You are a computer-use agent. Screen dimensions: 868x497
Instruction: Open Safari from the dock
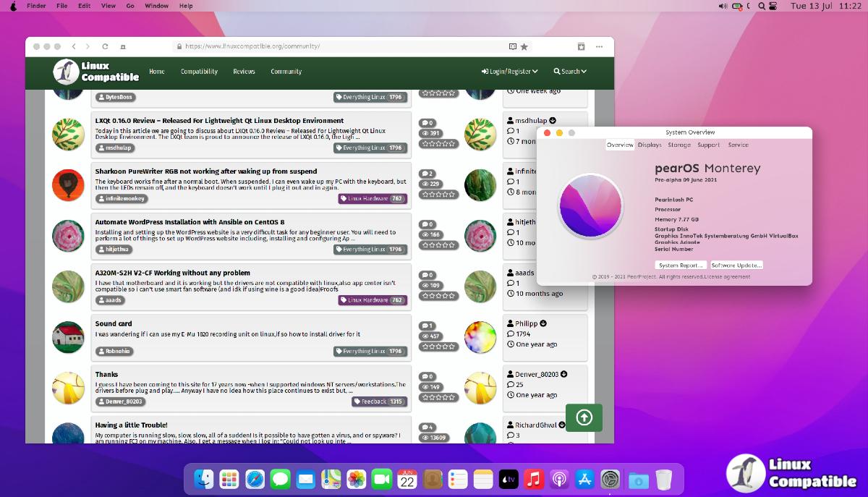255,479
